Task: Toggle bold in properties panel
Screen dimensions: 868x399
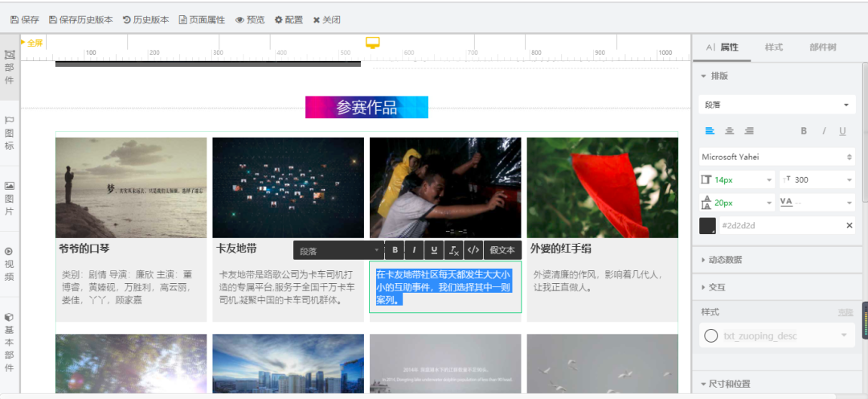Action: (x=804, y=131)
